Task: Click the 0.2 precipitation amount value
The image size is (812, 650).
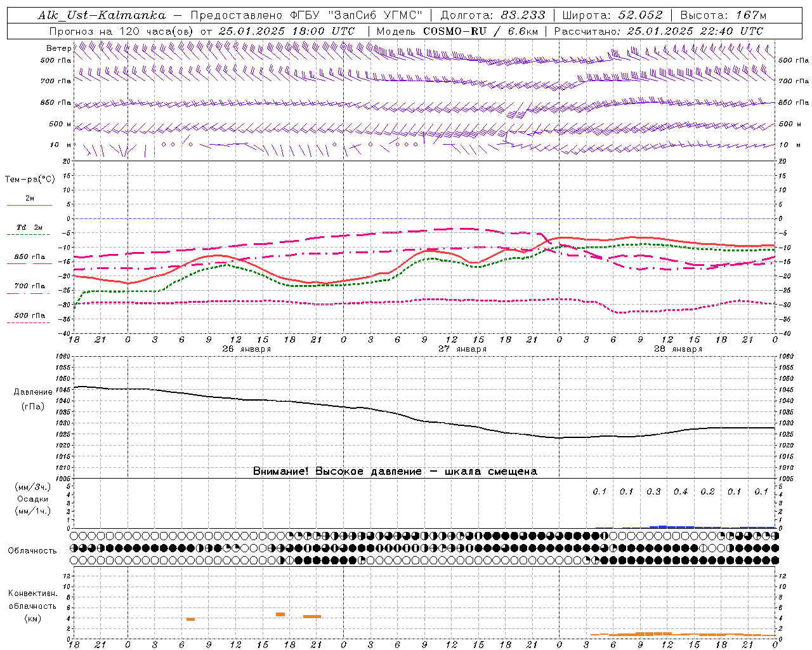Action: (x=707, y=491)
